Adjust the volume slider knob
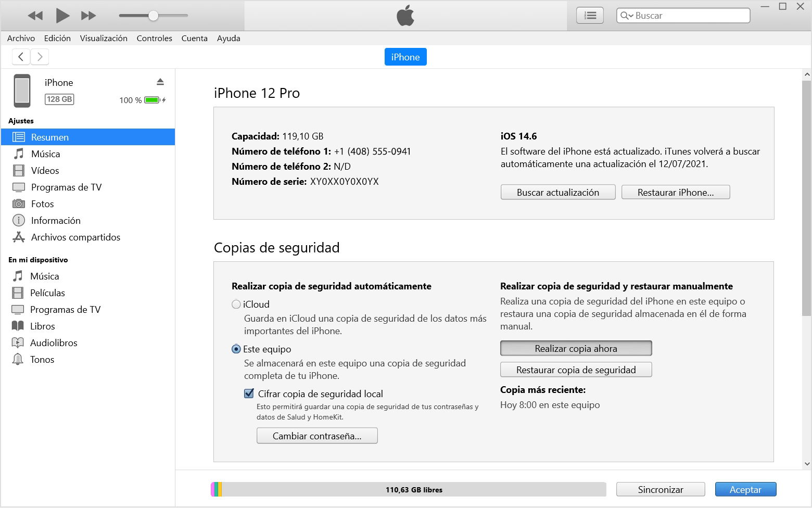812x508 pixels. pos(153,16)
